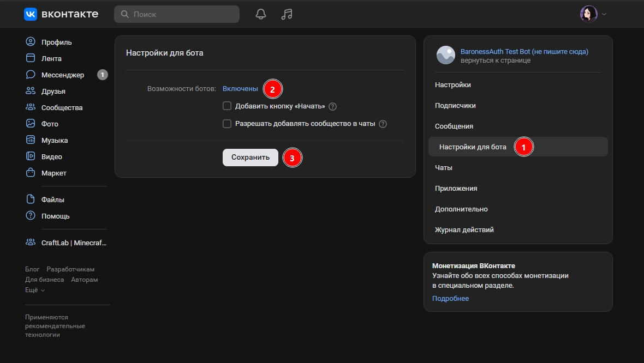644x363 pixels.
Task: Click the Market bag icon
Action: coord(31,173)
